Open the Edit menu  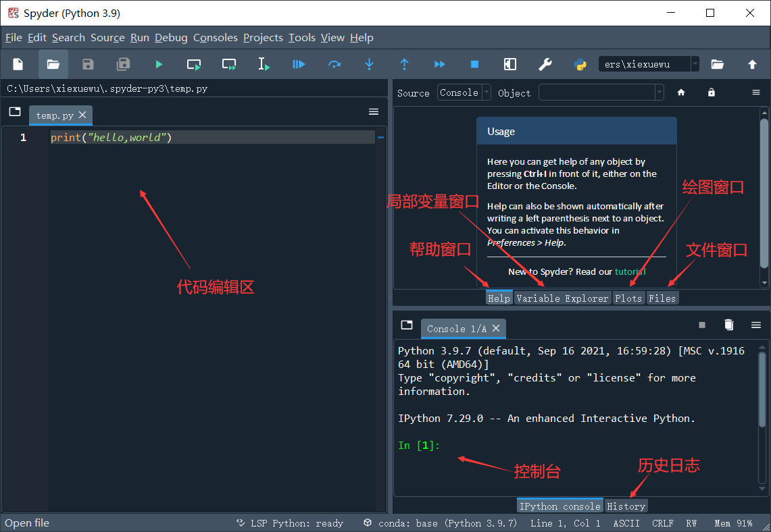37,38
